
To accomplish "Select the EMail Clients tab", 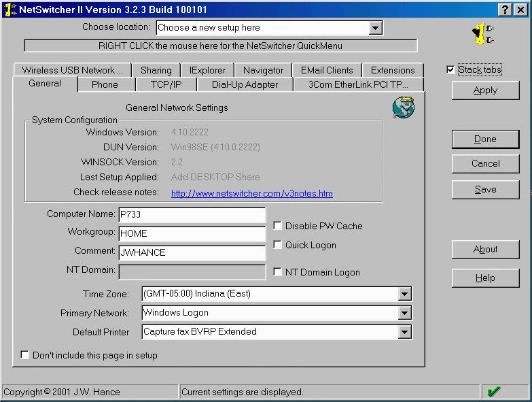I will click(327, 70).
